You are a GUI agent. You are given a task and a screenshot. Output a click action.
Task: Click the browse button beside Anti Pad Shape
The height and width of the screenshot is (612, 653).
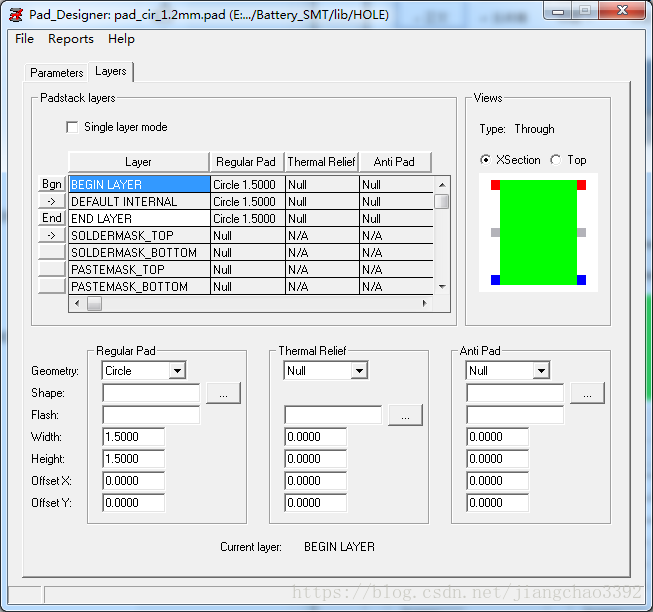point(587,393)
